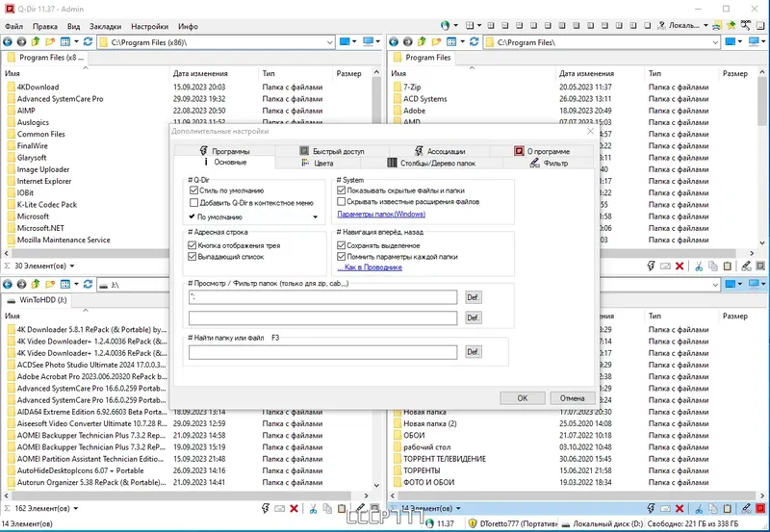Open view mode dropdown in Program Files (x86) pane

point(76,41)
